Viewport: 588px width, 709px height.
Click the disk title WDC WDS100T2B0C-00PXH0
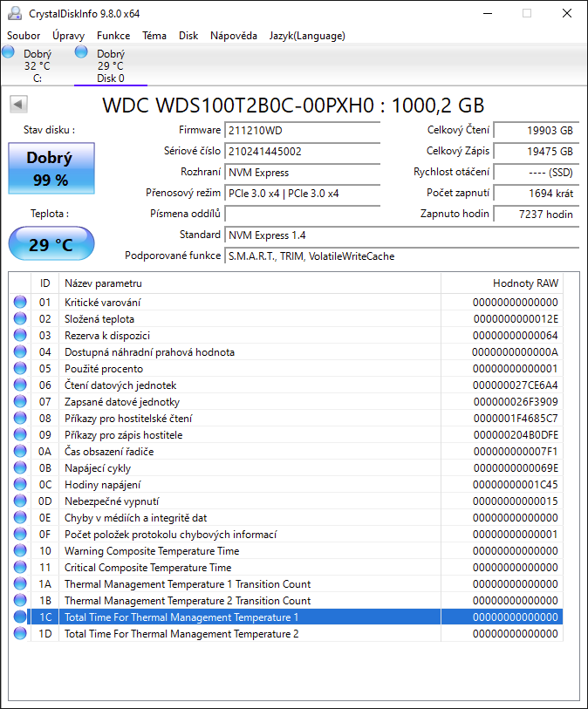(x=293, y=106)
